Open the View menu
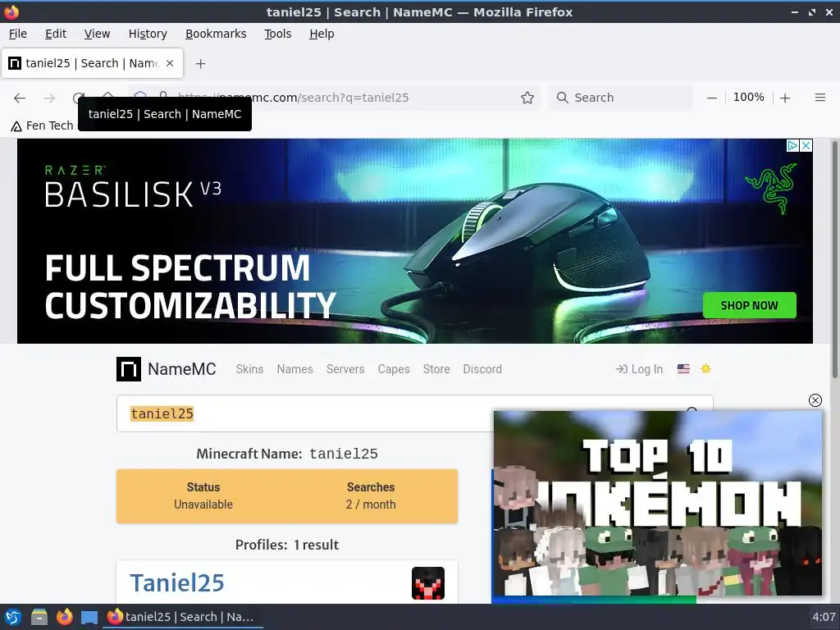The image size is (840, 630). [97, 34]
